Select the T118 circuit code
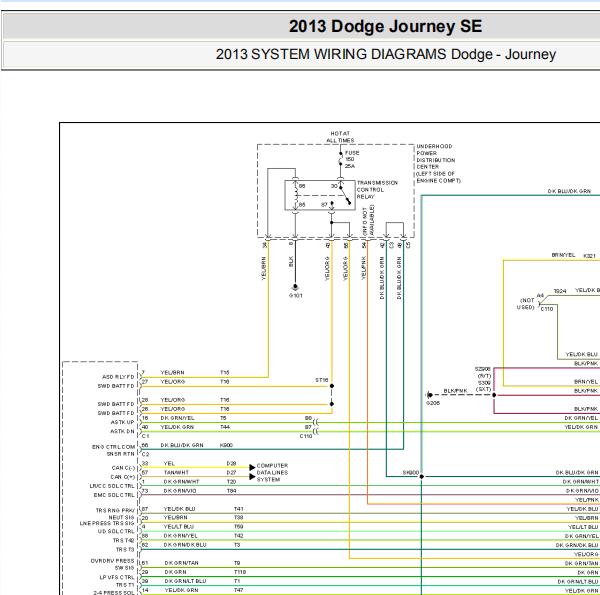This screenshot has height=595, width=600. pyautogui.click(x=240, y=572)
